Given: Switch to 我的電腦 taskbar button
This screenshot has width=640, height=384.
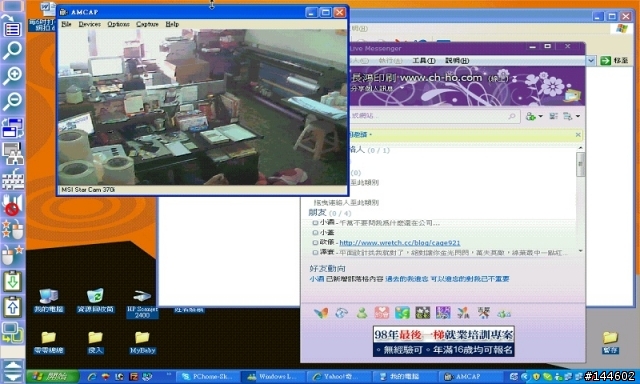Looking at the screenshot, I should pos(404,376).
